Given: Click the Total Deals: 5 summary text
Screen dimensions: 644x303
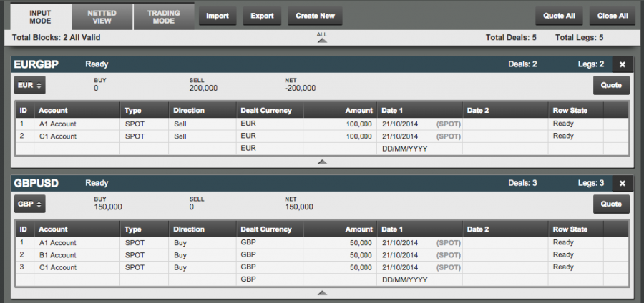Looking at the screenshot, I should point(511,38).
